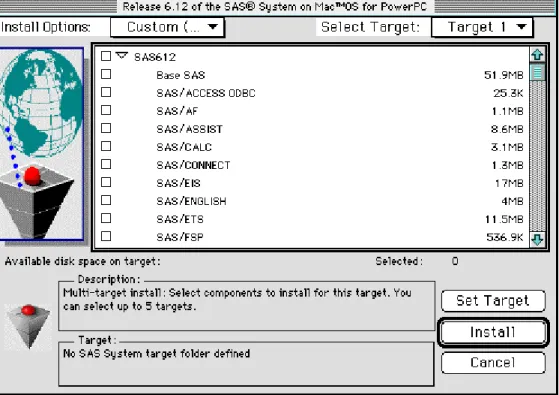Check the SAS/ETS checkbox
The width and height of the screenshot is (559, 395).
tap(106, 218)
